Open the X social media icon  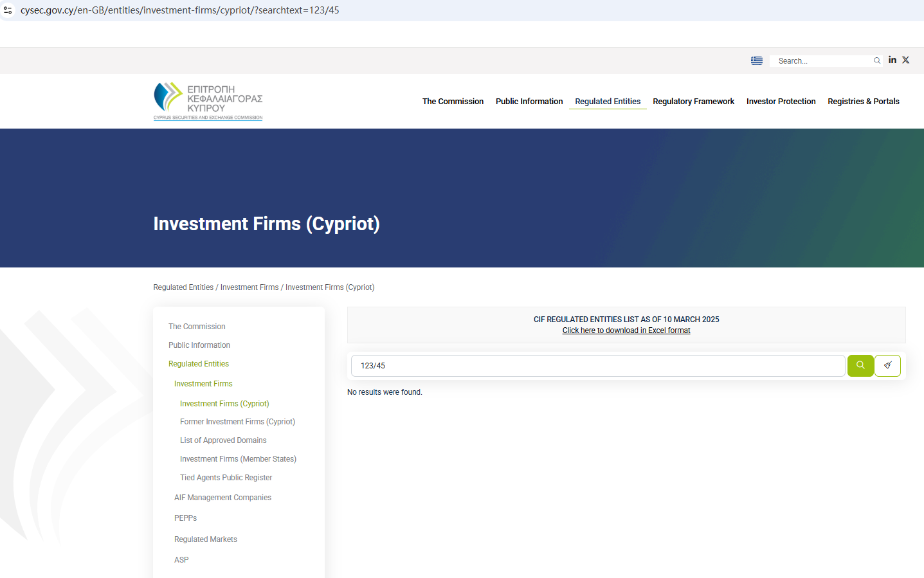click(905, 60)
